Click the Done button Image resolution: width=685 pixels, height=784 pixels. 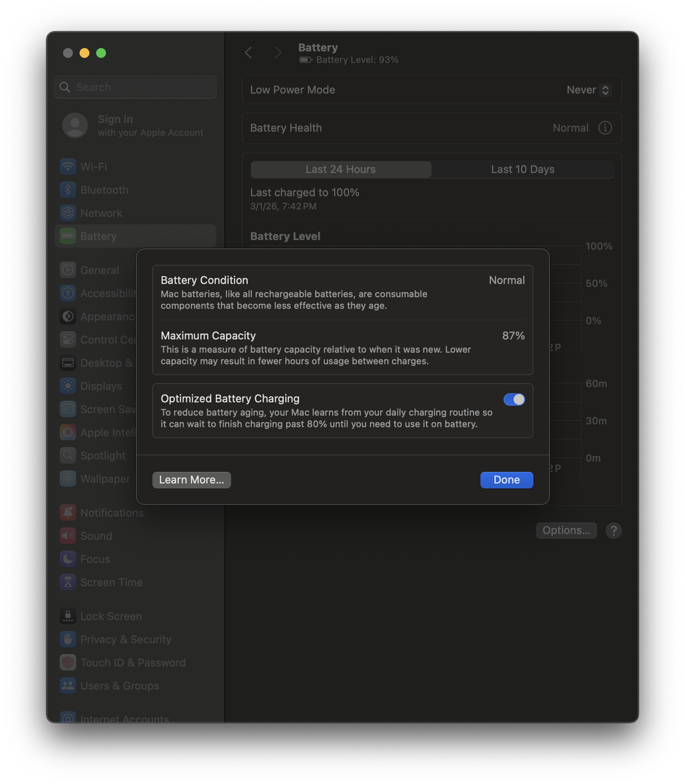pyautogui.click(x=507, y=480)
